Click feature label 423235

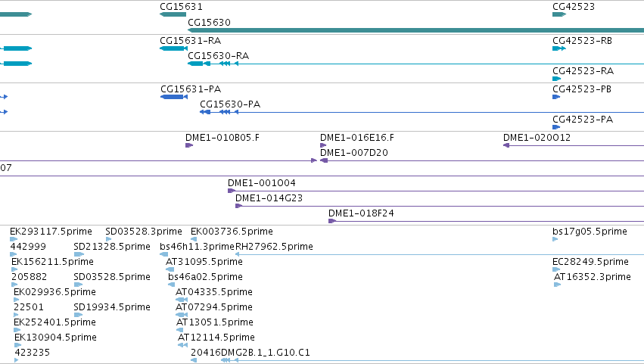(33, 353)
